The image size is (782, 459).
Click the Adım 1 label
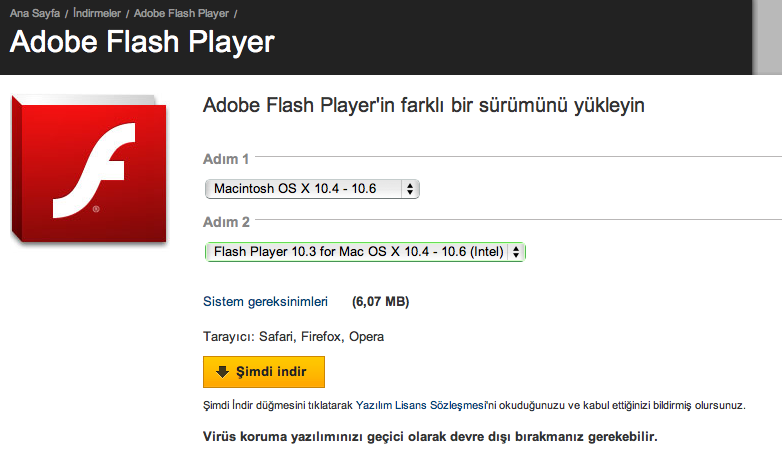pos(225,158)
